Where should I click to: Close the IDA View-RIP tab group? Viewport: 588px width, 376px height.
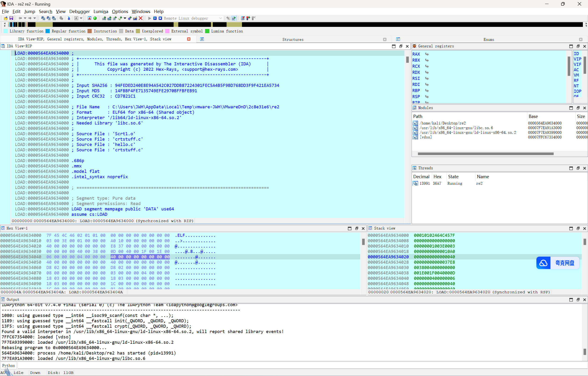click(x=189, y=39)
